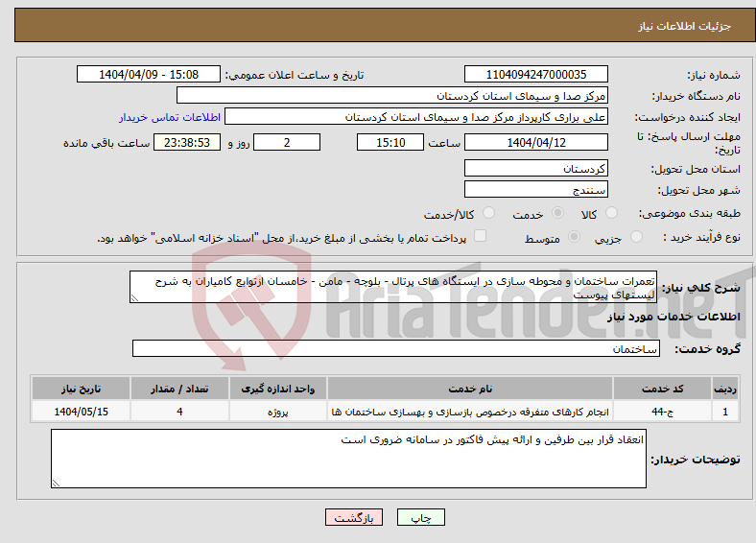This screenshot has height=543, width=756.
Task: Click the buyer organization name field
Action: 392,96
